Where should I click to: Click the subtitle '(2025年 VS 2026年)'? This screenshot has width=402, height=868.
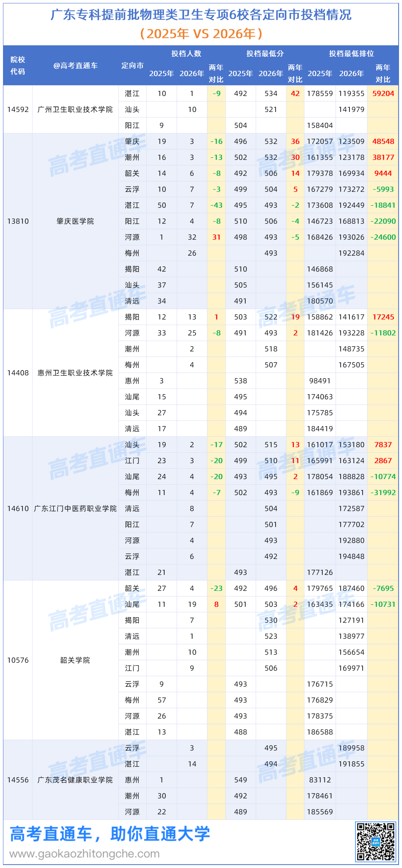[x=201, y=34]
